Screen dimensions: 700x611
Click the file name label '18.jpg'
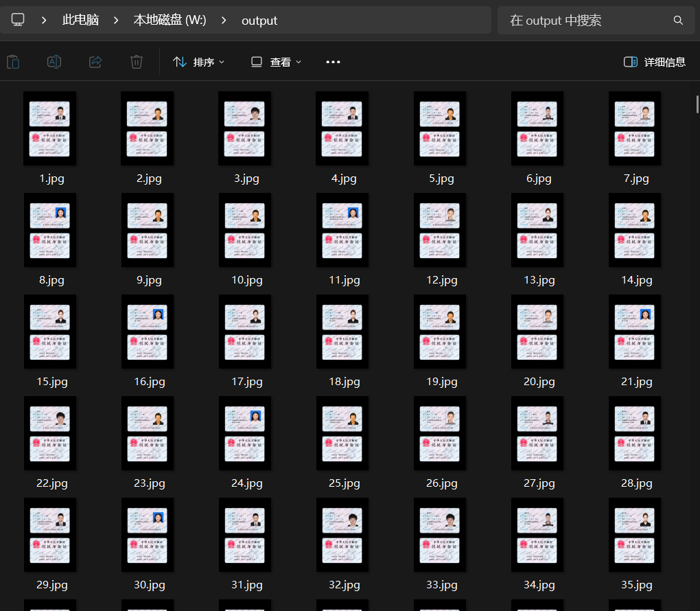345,382
